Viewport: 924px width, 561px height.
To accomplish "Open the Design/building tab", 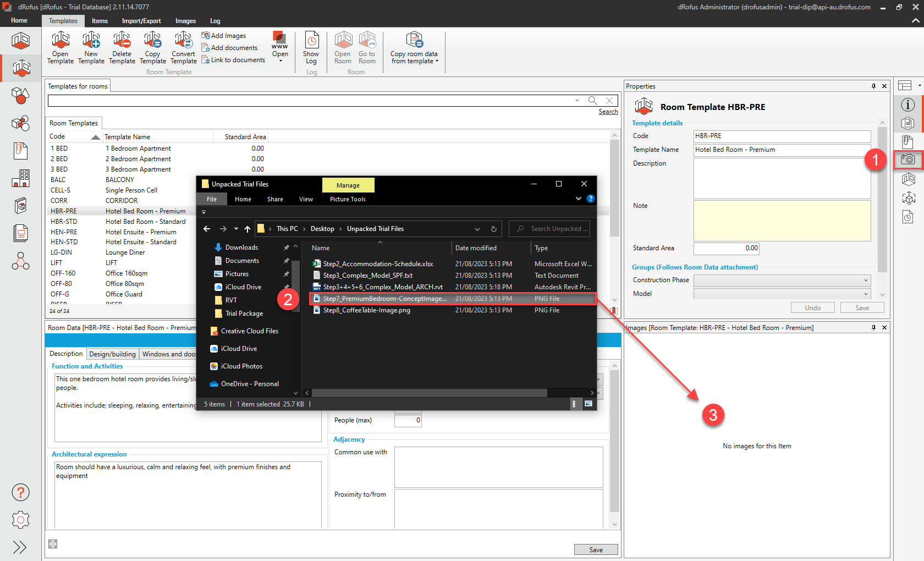I will [112, 354].
